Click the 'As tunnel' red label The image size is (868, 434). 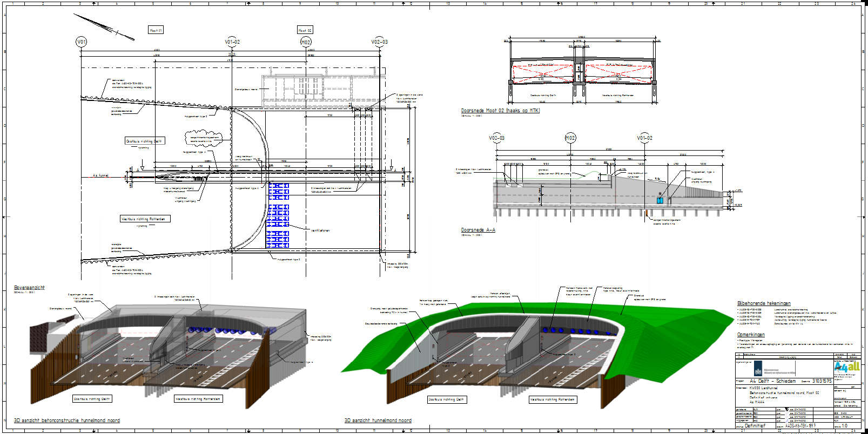point(100,175)
